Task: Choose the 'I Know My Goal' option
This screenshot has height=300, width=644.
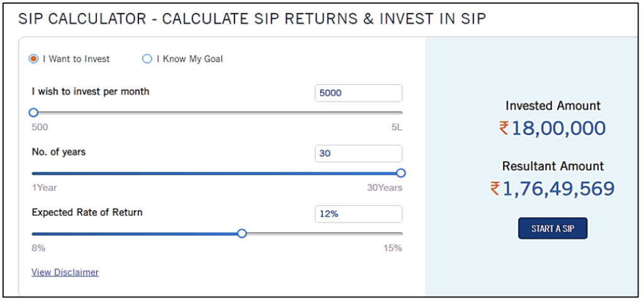Action: 147,59
